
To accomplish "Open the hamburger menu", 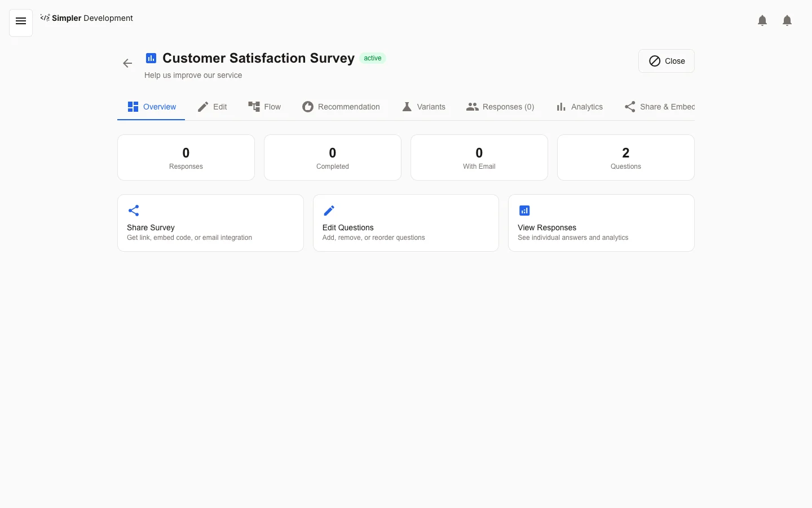I will point(21,21).
